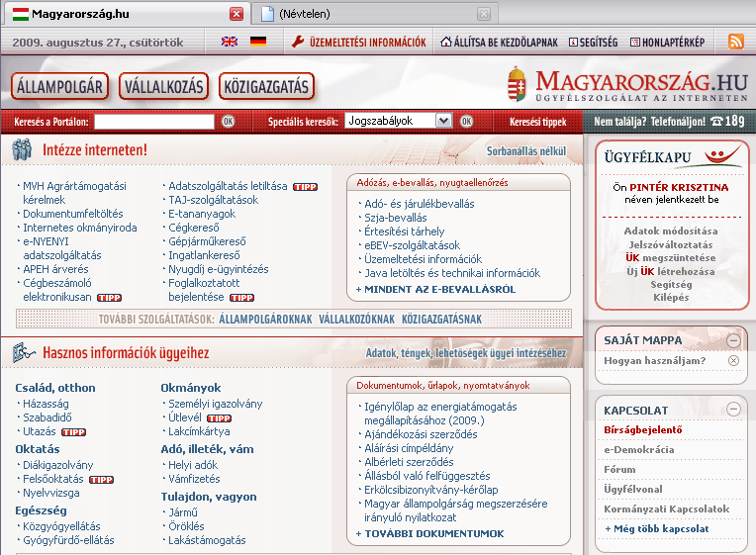Collapse the Kapcsolat panel

pos(733,410)
